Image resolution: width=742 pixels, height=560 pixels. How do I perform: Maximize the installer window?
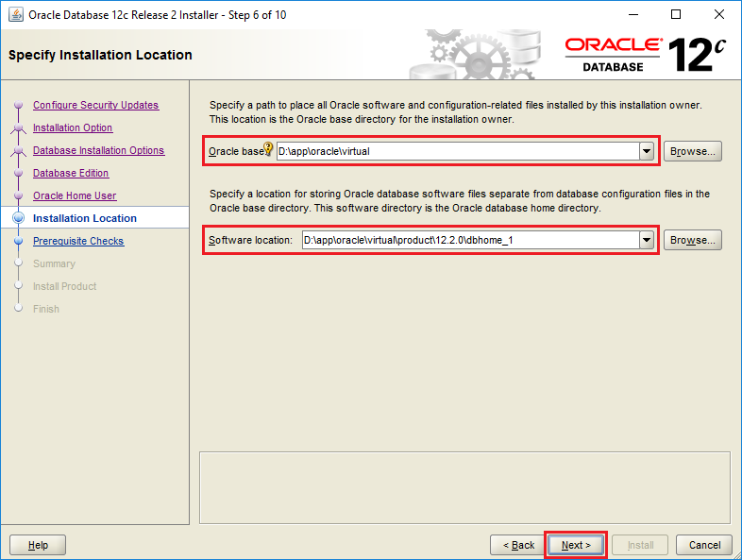(x=676, y=15)
